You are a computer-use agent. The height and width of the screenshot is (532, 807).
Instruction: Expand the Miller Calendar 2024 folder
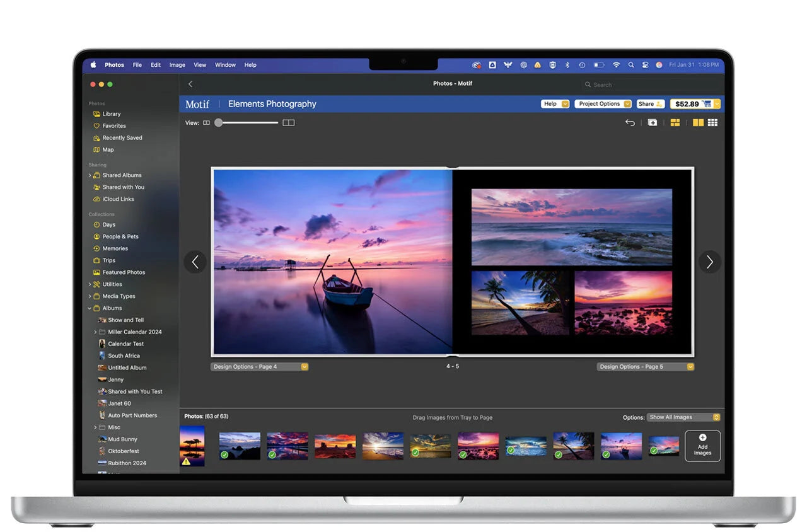point(95,332)
